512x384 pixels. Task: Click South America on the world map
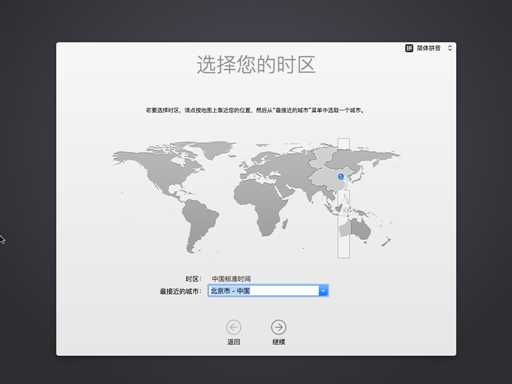click(200, 223)
